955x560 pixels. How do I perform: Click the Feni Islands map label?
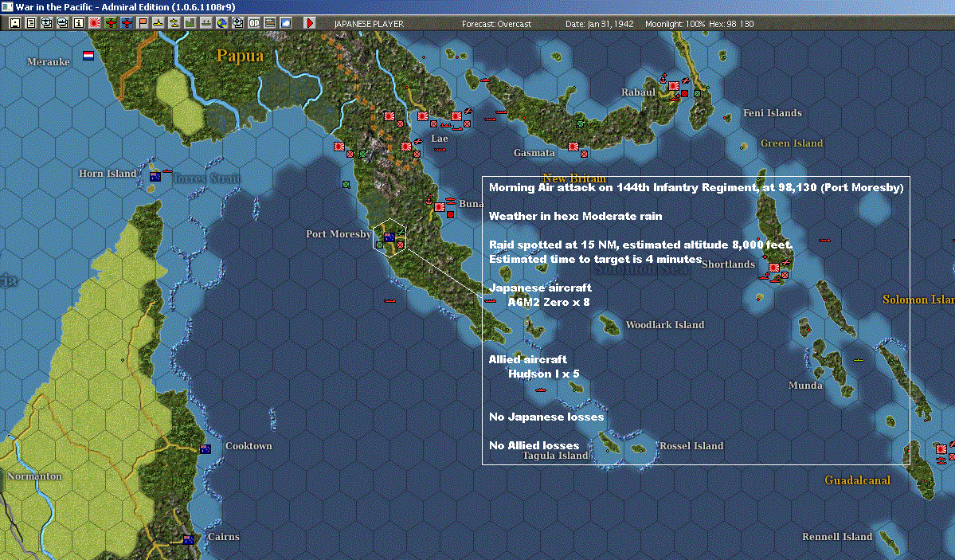tap(773, 113)
